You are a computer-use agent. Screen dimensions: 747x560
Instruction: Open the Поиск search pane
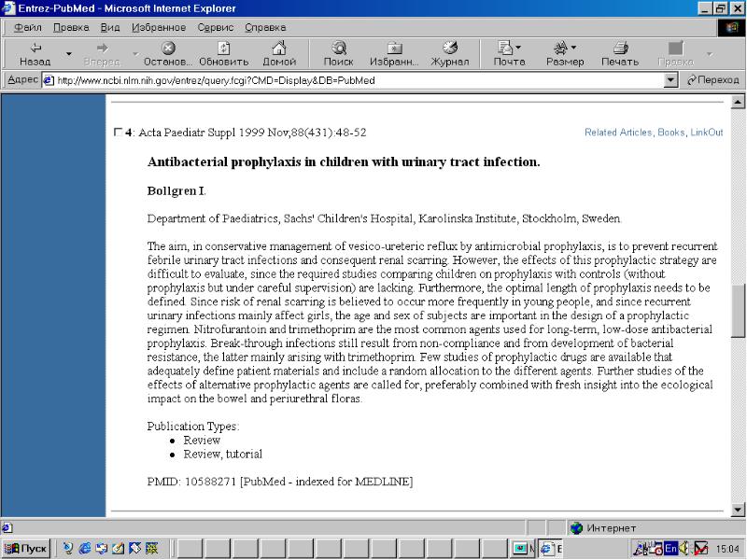(x=338, y=54)
